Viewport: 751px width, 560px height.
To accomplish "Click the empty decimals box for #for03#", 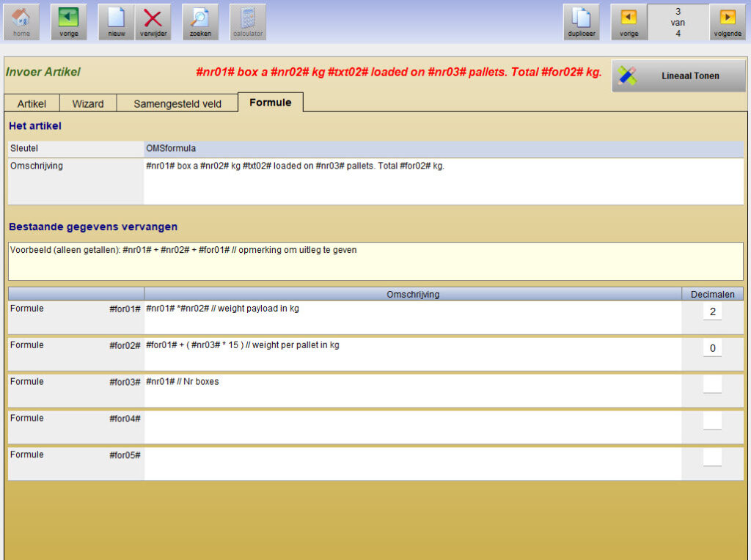I will 712,385.
